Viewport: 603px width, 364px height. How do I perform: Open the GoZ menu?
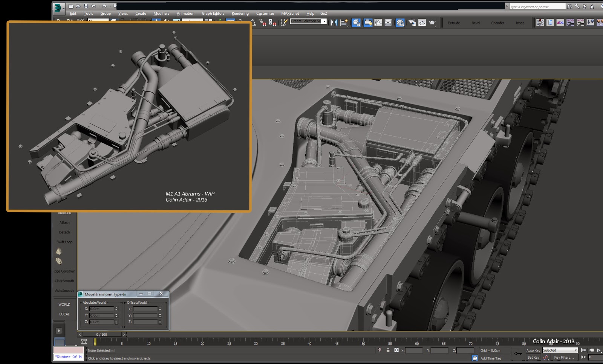(324, 14)
